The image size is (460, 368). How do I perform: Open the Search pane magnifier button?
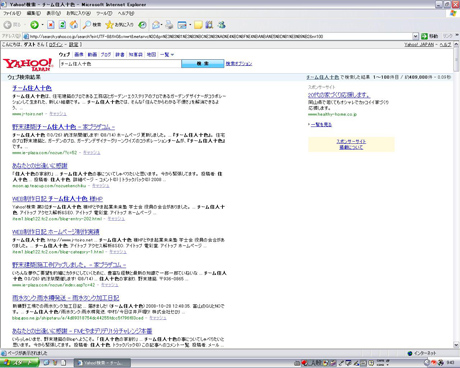(92, 25)
